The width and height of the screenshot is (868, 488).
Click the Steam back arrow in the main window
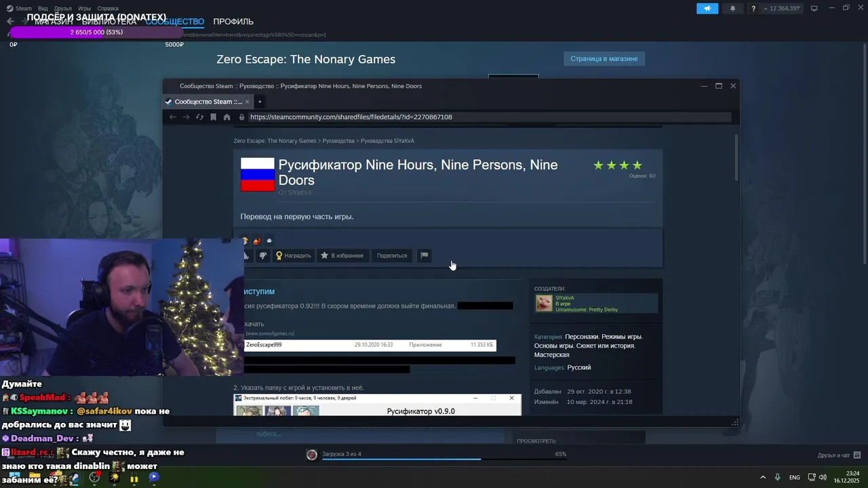tap(10, 22)
